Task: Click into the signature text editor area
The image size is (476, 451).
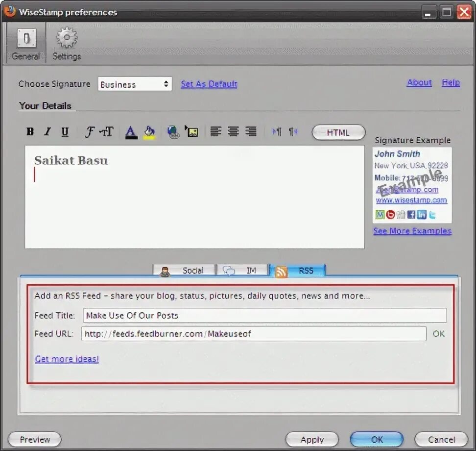Action: (x=194, y=197)
